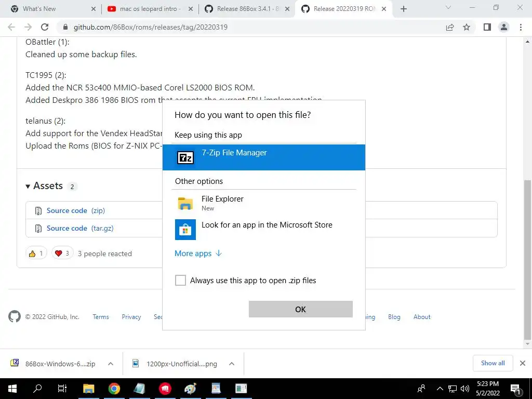
Task: Open the Paint palette taskbar app
Action: pyautogui.click(x=190, y=389)
